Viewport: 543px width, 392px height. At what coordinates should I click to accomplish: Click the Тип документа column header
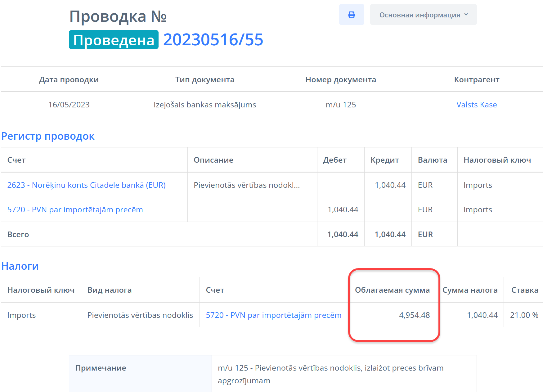coord(204,79)
